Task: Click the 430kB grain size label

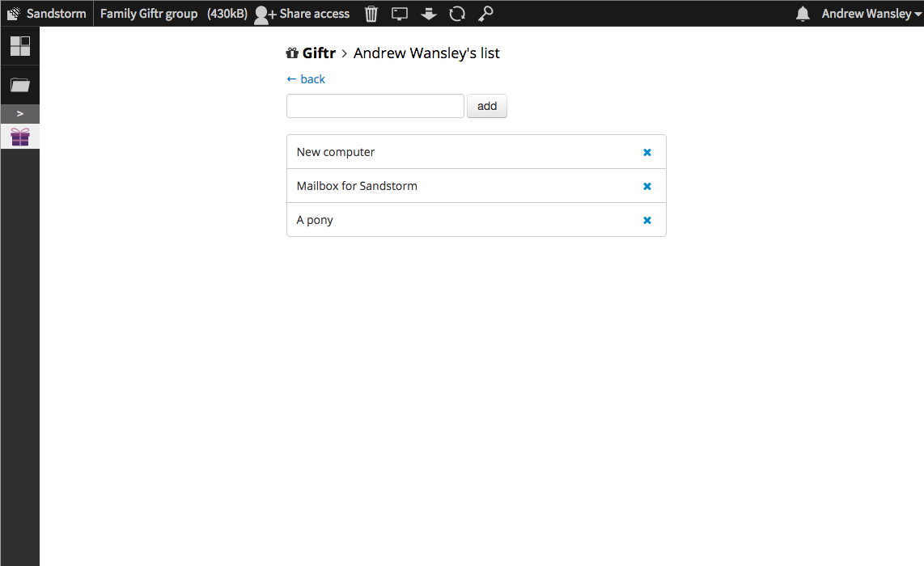Action: pyautogui.click(x=227, y=14)
